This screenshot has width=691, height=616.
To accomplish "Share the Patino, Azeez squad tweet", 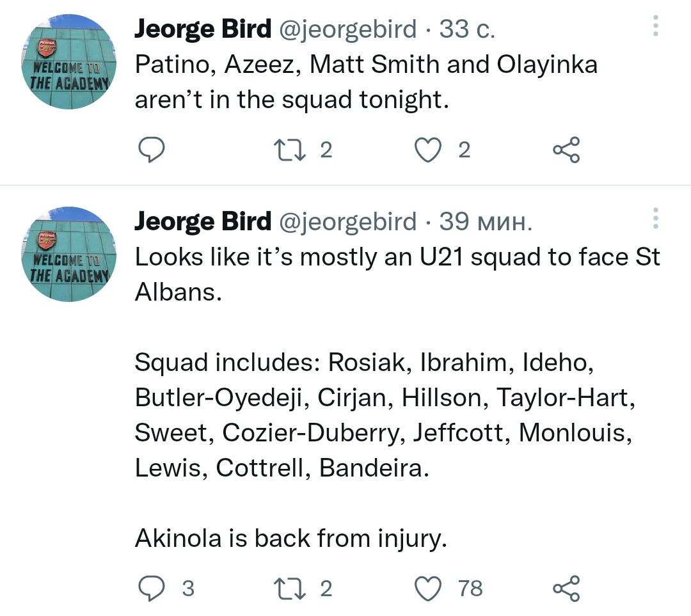I will click(x=566, y=150).
